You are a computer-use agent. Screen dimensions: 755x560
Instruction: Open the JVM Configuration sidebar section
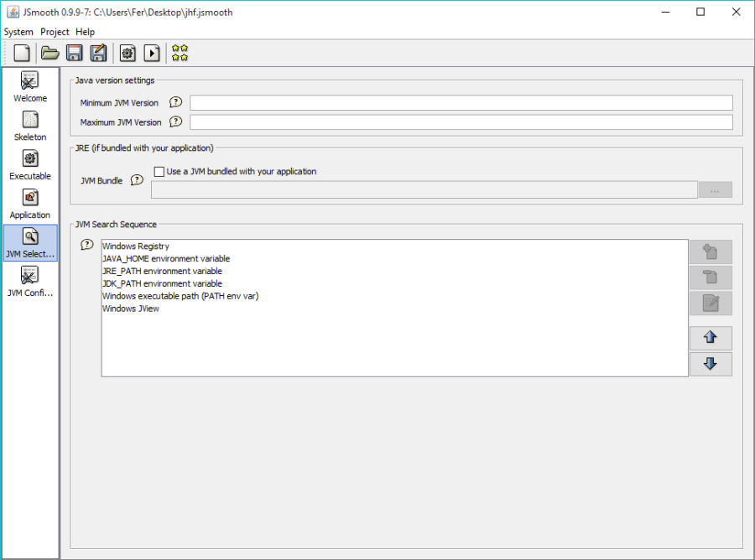30,283
